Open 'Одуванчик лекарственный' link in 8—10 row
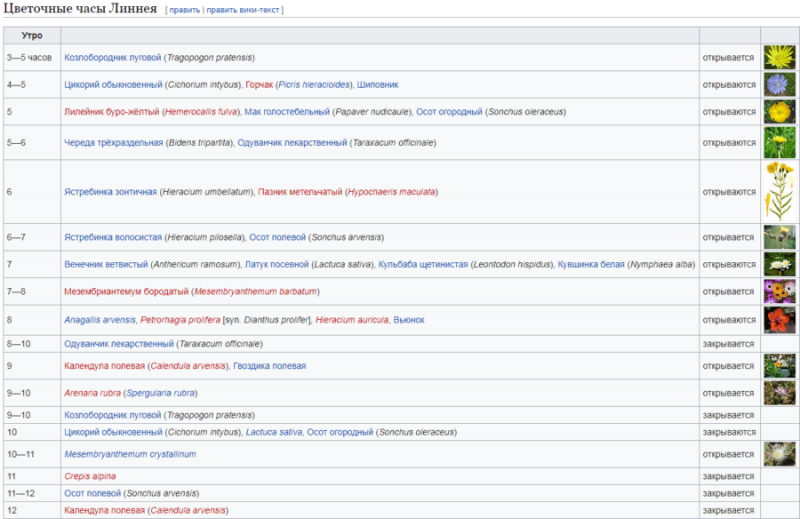The height and width of the screenshot is (519, 800). (119, 344)
